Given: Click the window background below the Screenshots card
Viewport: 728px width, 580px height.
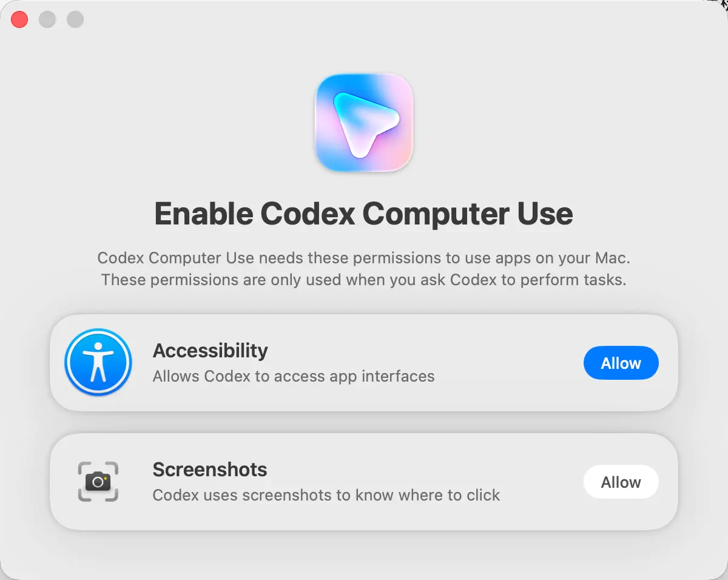Looking at the screenshot, I should (x=364, y=555).
